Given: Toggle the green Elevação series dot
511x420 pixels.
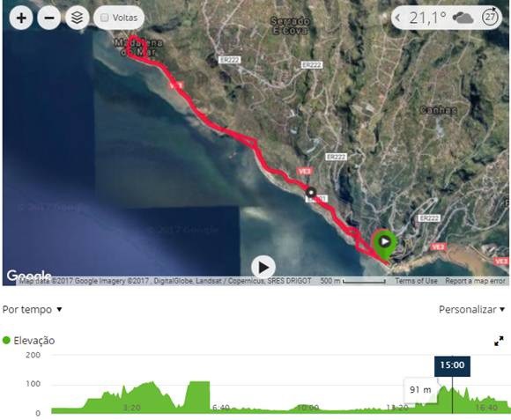Looking at the screenshot, I should pos(6,340).
